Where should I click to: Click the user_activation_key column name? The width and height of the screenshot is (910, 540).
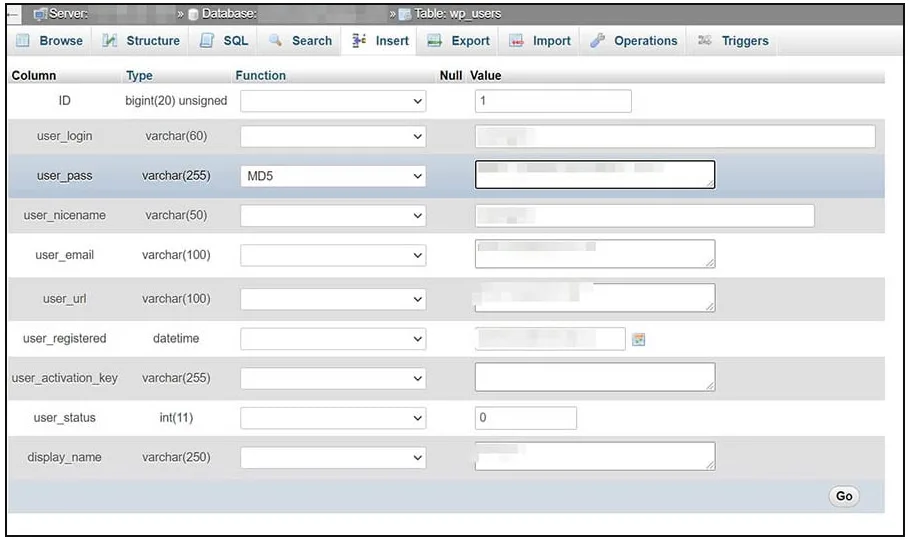[64, 377]
